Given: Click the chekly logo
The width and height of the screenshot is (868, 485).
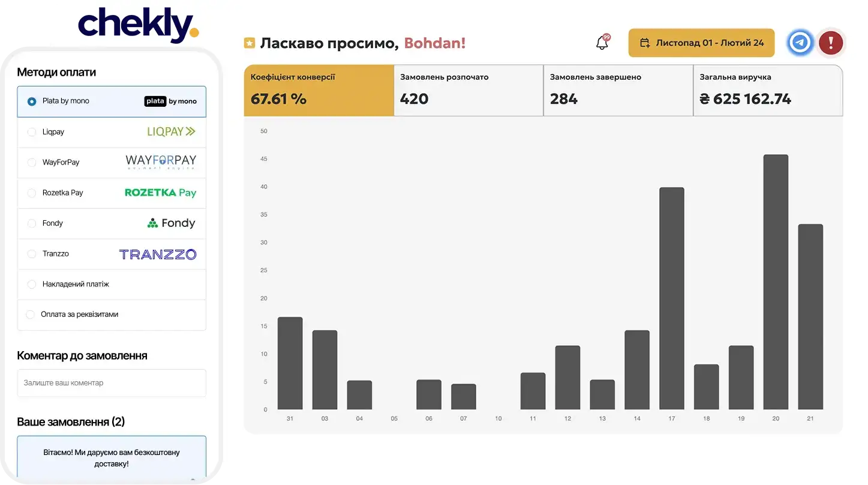Looking at the screenshot, I should [x=138, y=26].
